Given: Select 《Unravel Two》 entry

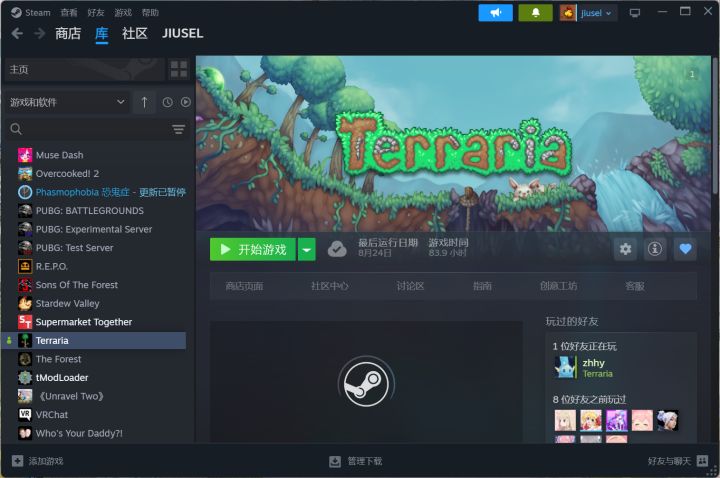Looking at the screenshot, I should 101,396.
